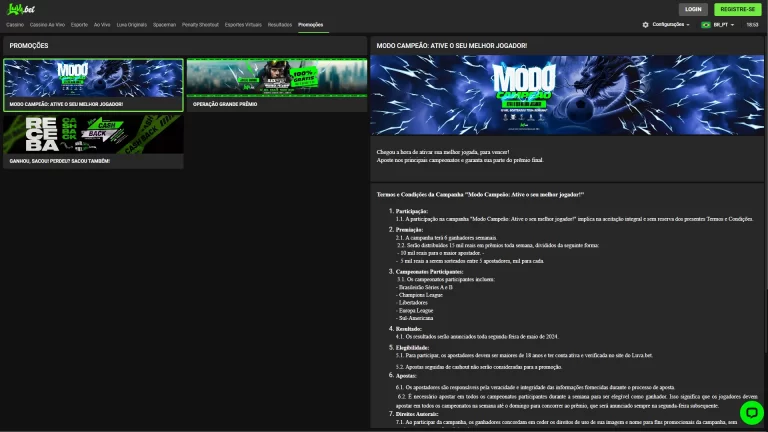Click the clock time display
768x432 pixels.
point(752,24)
